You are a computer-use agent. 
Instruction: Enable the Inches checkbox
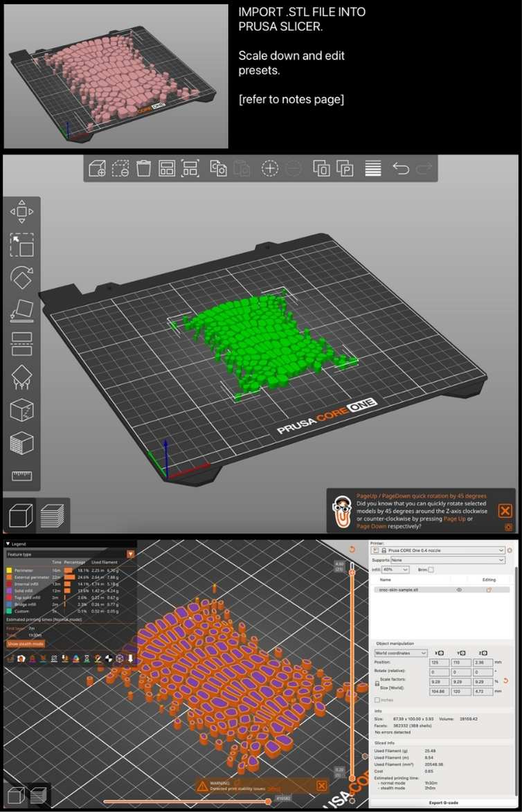[377, 700]
